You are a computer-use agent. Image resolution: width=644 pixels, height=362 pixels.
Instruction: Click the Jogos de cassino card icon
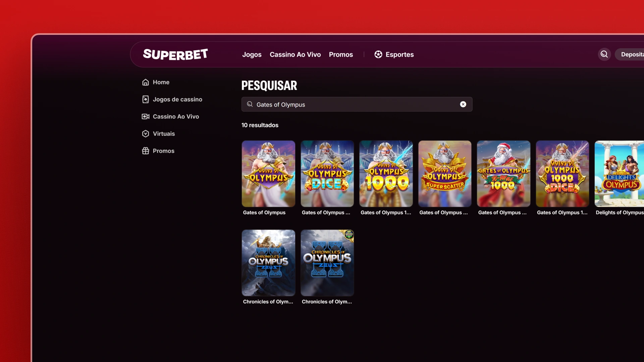coord(146,99)
